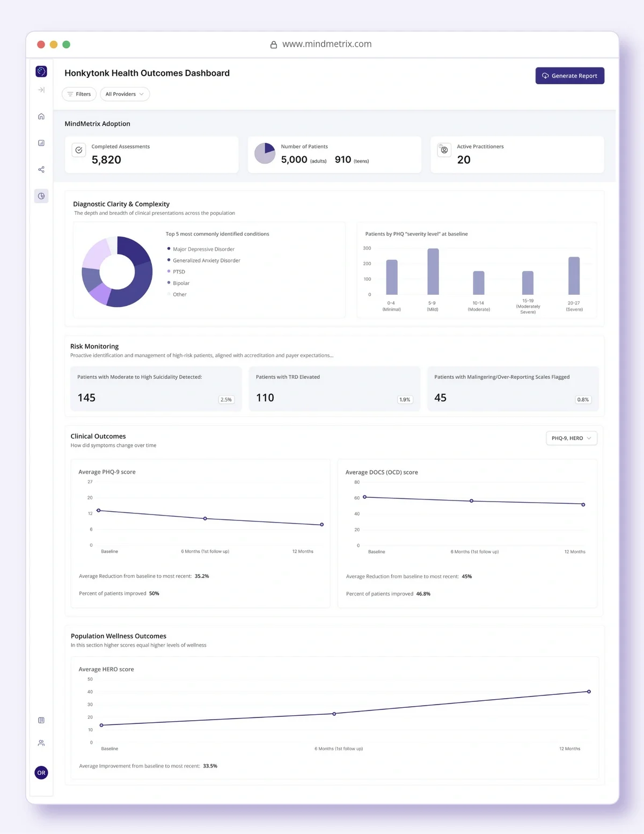This screenshot has width=644, height=834.
Task: Click the DOCS chart 6 Months data point
Action: pos(472,501)
